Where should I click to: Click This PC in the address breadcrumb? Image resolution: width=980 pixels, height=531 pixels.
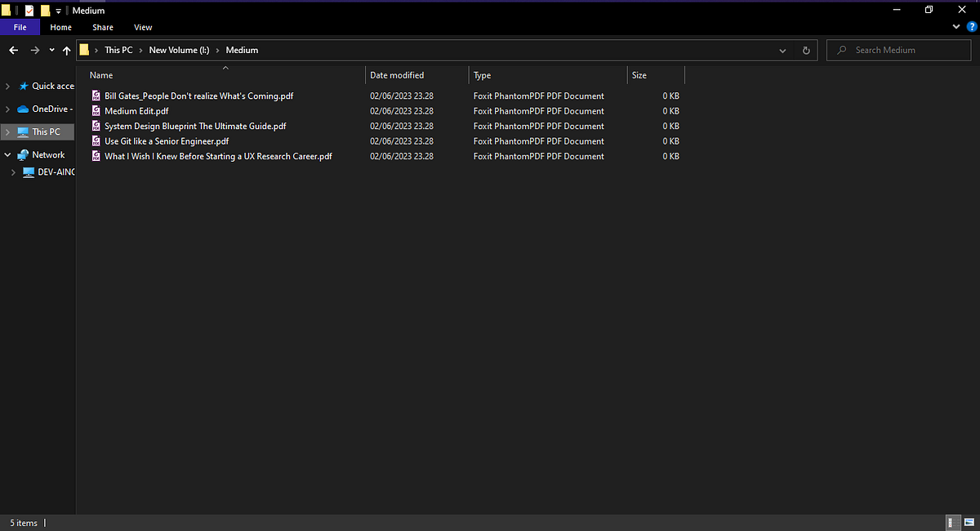click(118, 50)
